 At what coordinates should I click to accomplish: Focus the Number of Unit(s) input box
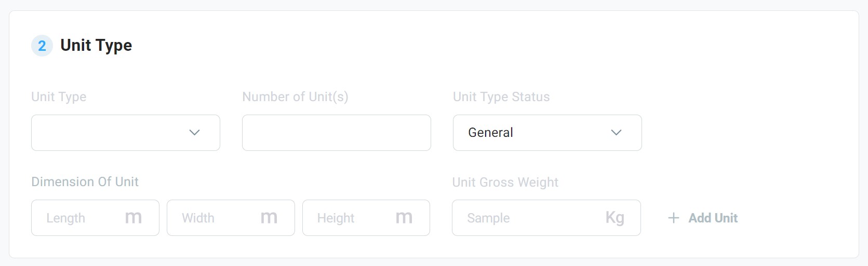(337, 133)
